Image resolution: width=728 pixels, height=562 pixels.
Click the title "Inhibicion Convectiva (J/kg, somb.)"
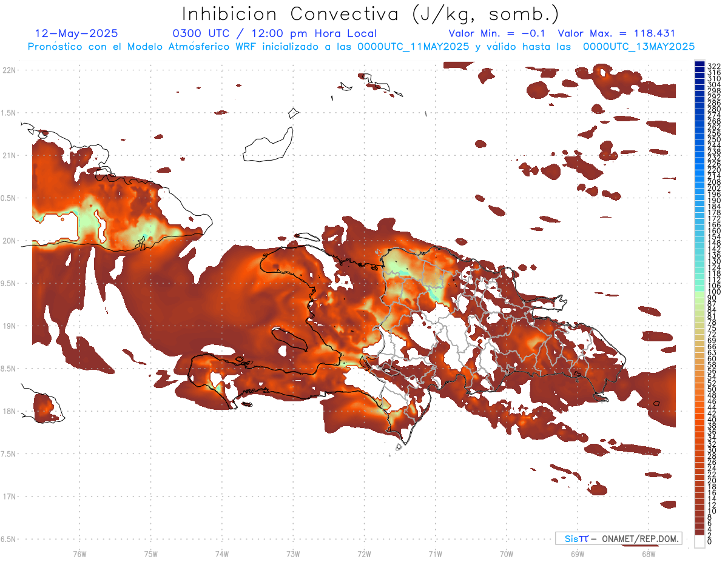tap(371, 14)
